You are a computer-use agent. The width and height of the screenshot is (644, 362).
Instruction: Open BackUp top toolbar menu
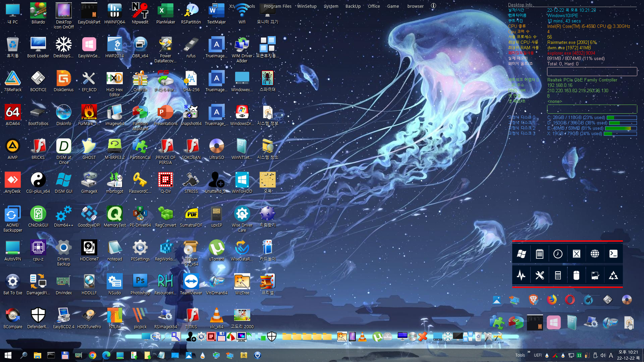[353, 6]
